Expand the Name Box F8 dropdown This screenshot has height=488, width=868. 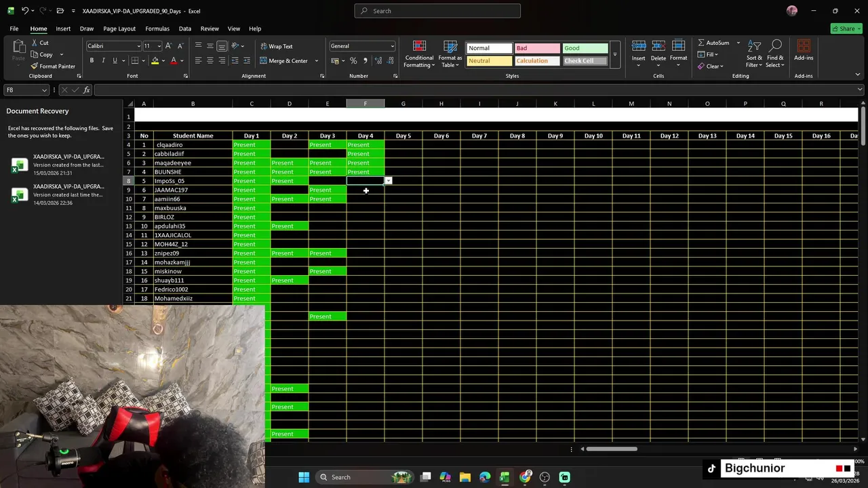(44, 90)
